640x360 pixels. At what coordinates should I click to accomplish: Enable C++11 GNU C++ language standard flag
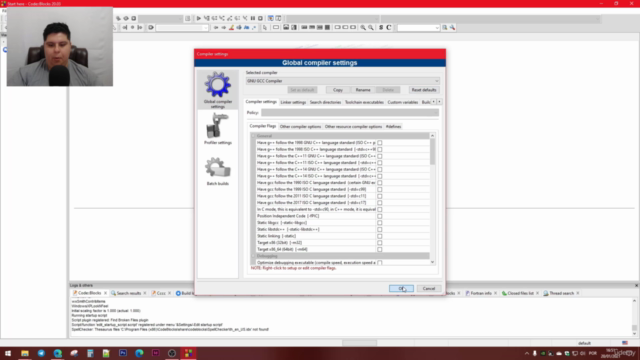(x=380, y=156)
